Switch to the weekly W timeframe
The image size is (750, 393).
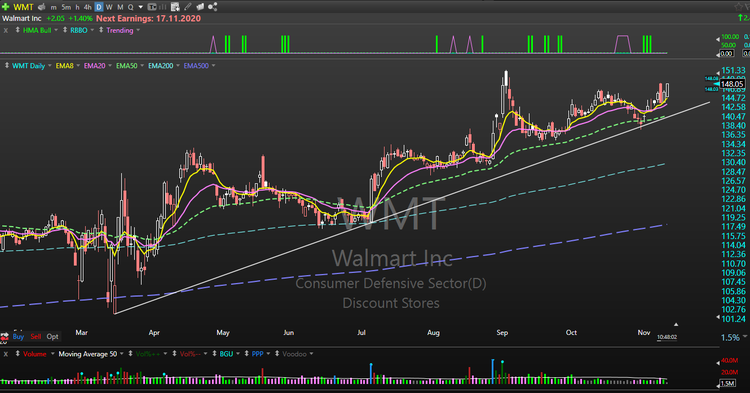[109, 7]
